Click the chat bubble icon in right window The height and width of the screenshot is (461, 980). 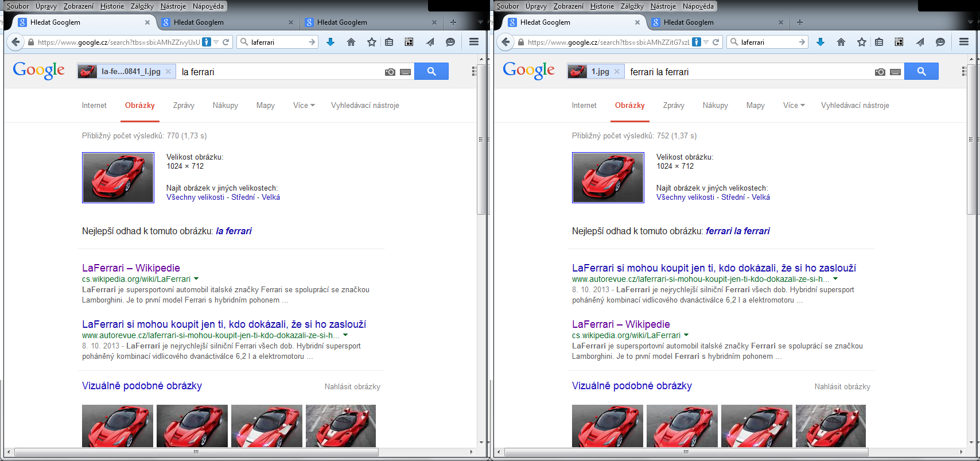pos(940,42)
